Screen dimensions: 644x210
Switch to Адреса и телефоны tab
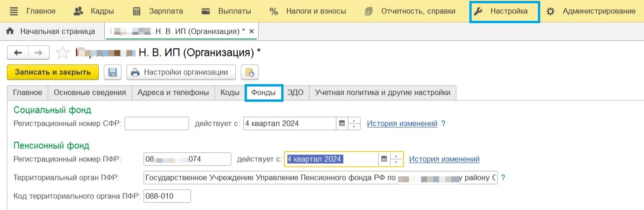pyautogui.click(x=173, y=93)
